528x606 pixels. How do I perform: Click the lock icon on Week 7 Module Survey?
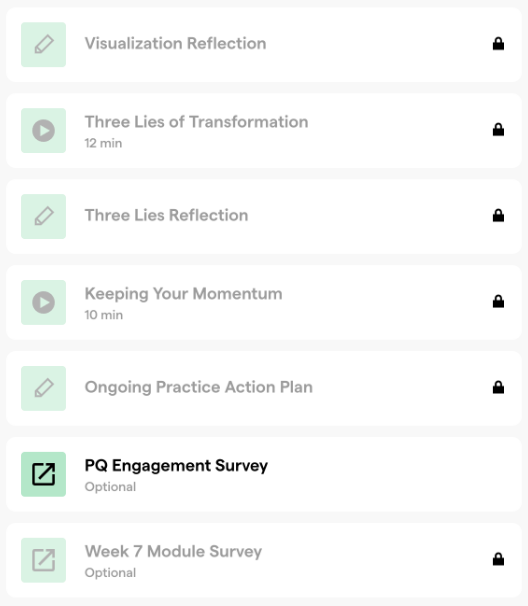[x=498, y=559]
